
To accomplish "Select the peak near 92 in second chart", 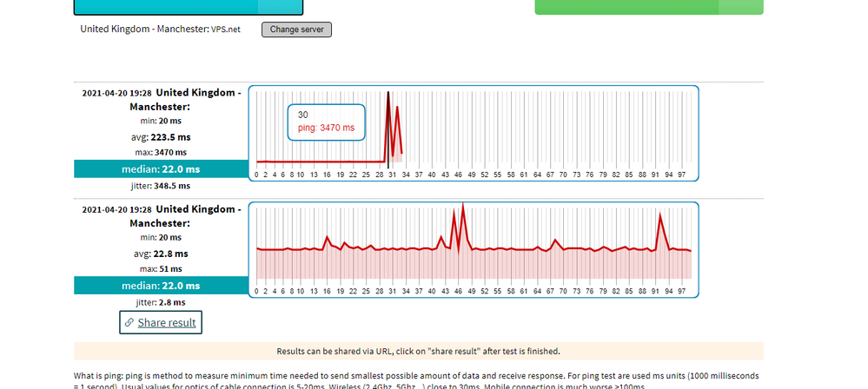I will point(660,214).
